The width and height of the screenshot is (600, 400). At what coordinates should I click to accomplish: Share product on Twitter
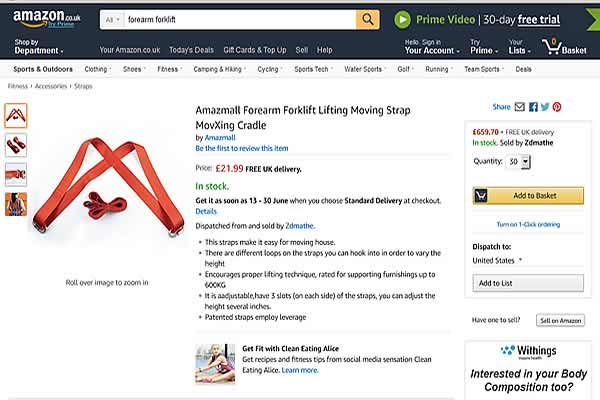point(545,107)
